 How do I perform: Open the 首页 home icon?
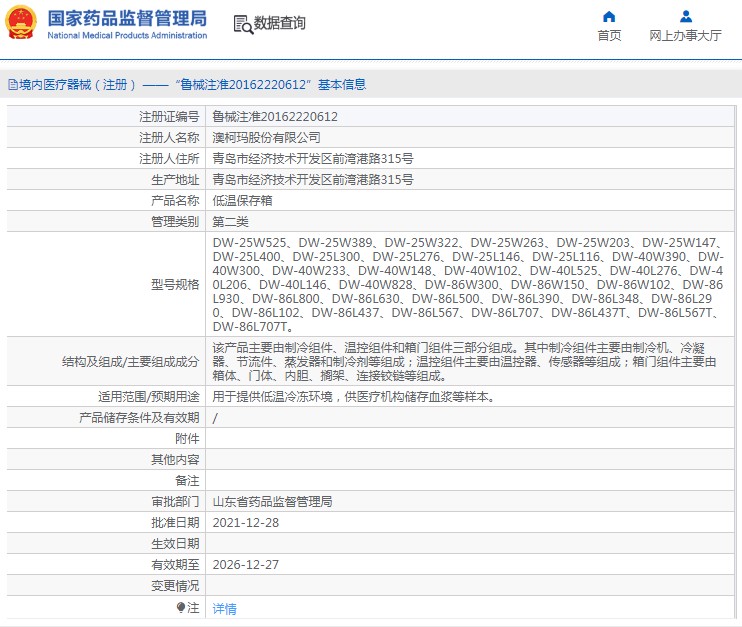click(x=609, y=17)
